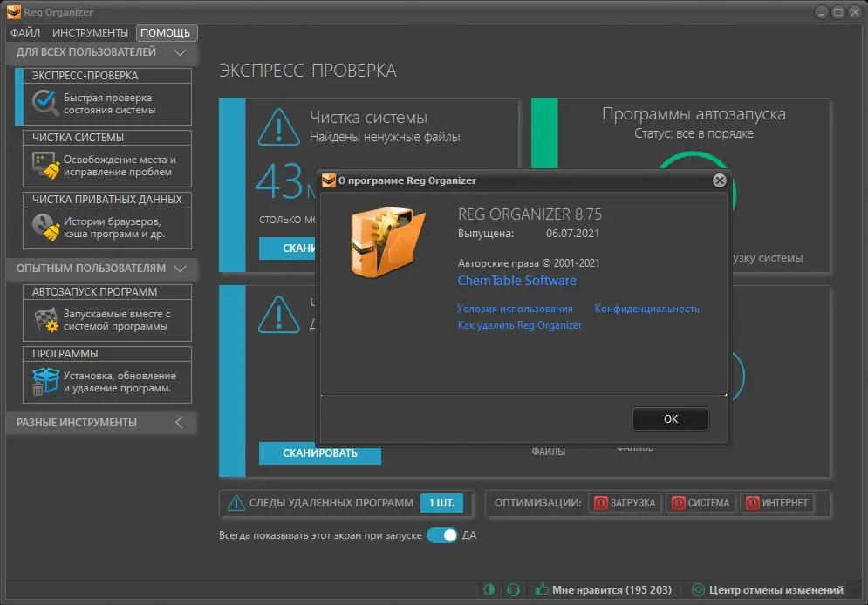Open the Помощь menu

coord(166,32)
